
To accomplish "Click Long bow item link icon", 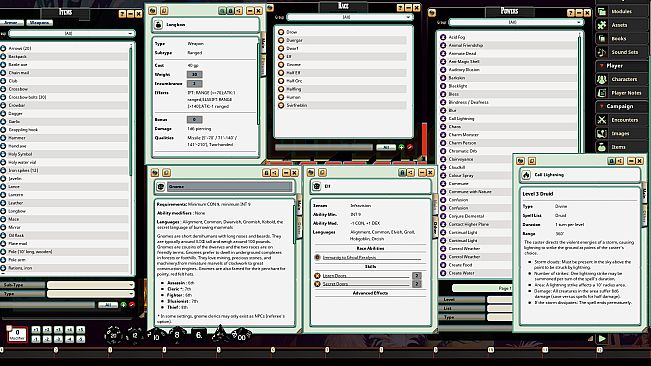I will (x=158, y=25).
